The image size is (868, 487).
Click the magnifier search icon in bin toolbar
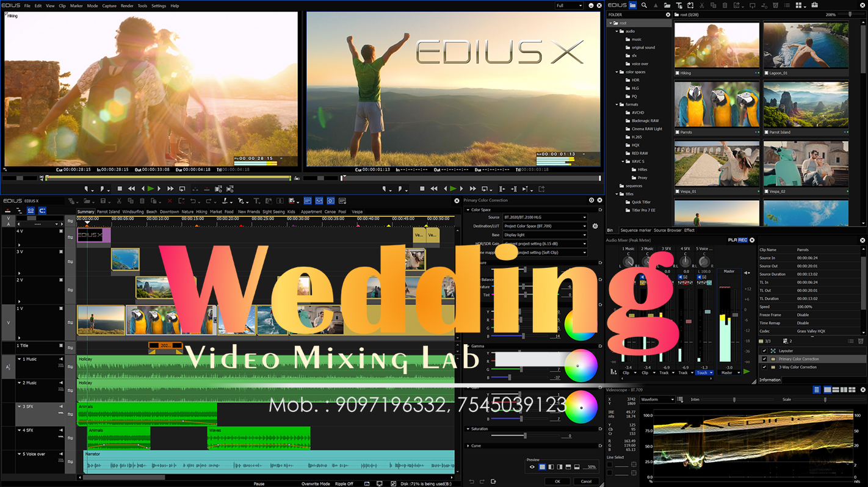[x=643, y=5]
